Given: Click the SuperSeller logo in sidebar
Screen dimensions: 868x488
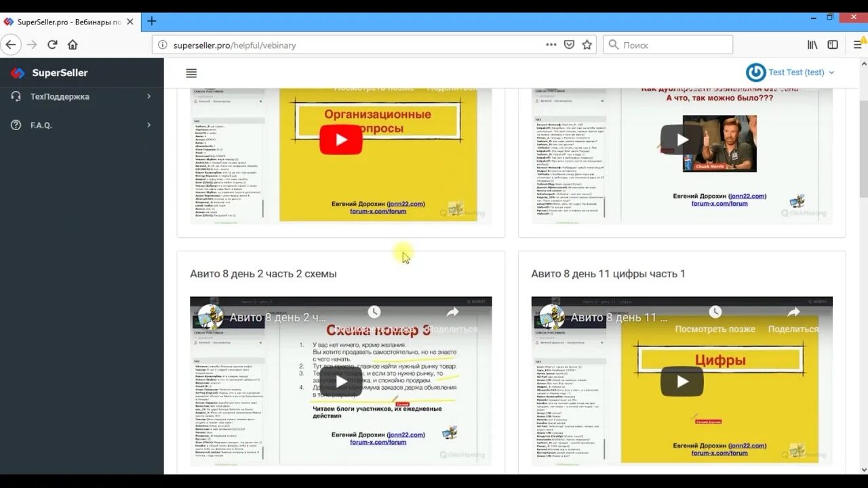Looking at the screenshot, I should [x=50, y=73].
